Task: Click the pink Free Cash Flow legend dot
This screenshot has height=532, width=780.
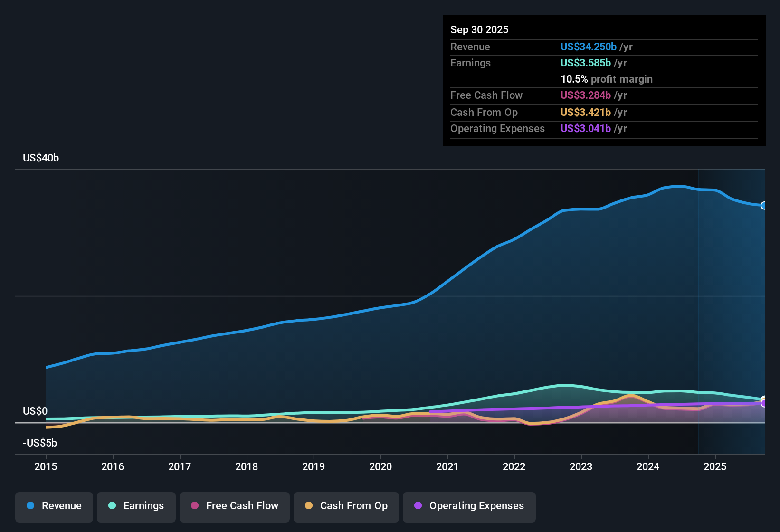Action: [x=194, y=506]
